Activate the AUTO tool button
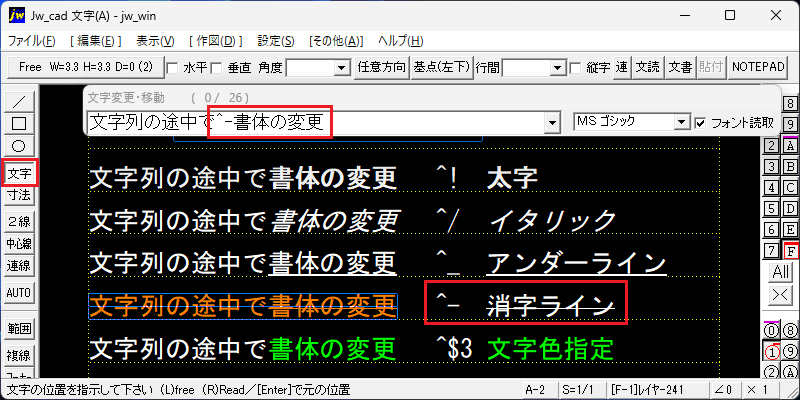Image resolution: width=800 pixels, height=400 pixels. (19, 293)
